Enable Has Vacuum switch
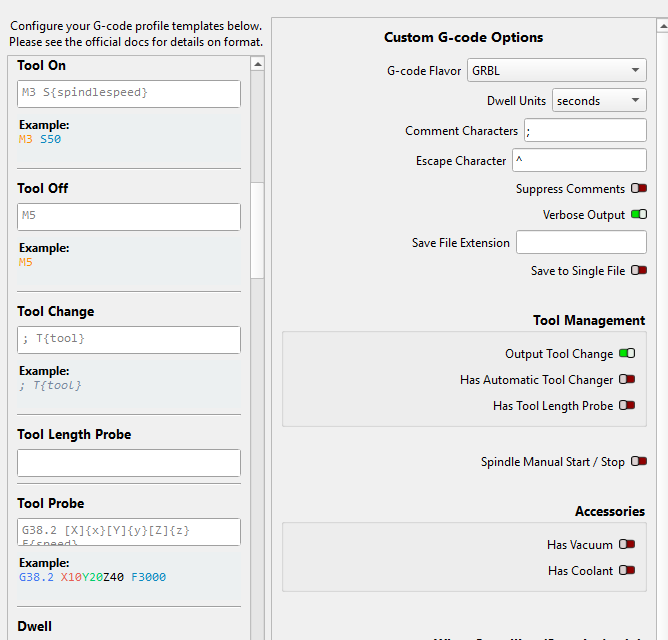Image resolution: width=668 pixels, height=640 pixels. 627,544
